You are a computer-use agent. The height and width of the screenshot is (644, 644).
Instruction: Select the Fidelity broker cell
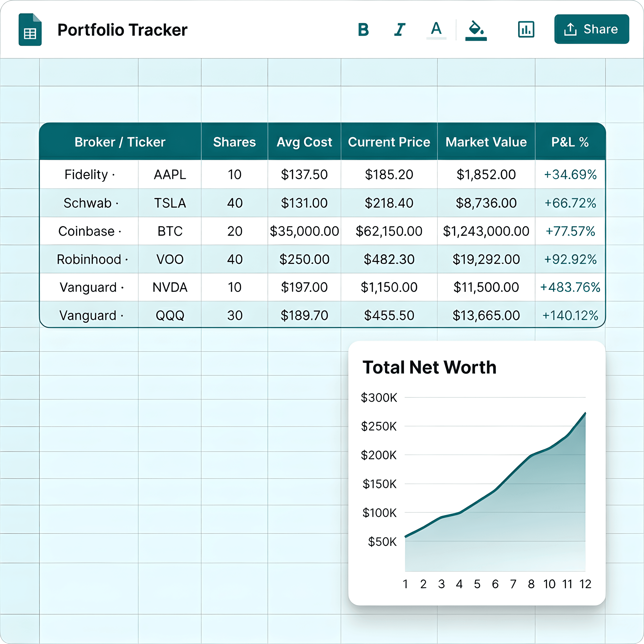89,174
